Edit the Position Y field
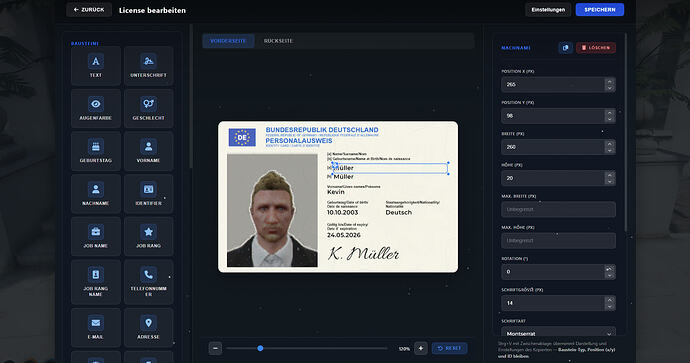This screenshot has height=363, width=690. pos(558,116)
